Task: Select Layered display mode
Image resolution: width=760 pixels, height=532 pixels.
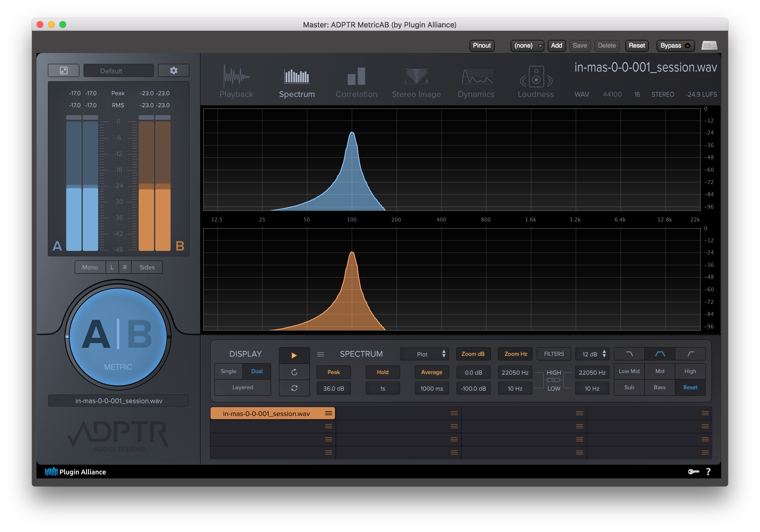Action: click(242, 387)
